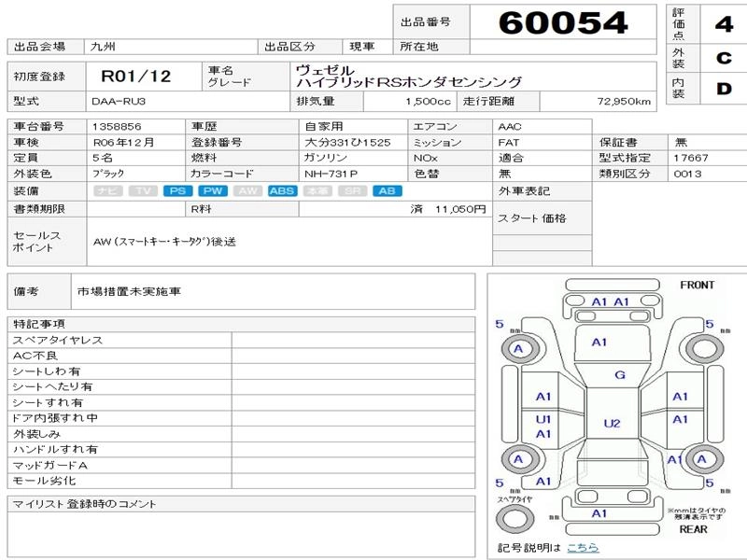This screenshot has width=747, height=560.
Task: Open the こちら symbol explanation link
Action: [583, 548]
